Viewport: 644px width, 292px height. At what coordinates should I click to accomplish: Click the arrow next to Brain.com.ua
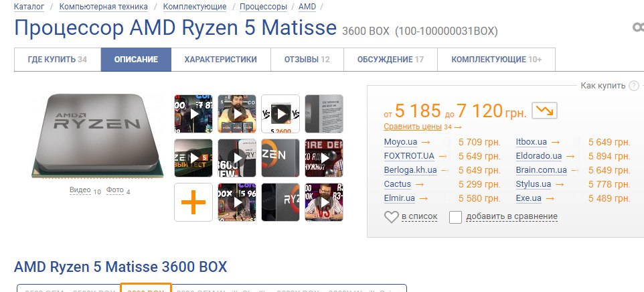[575, 170]
